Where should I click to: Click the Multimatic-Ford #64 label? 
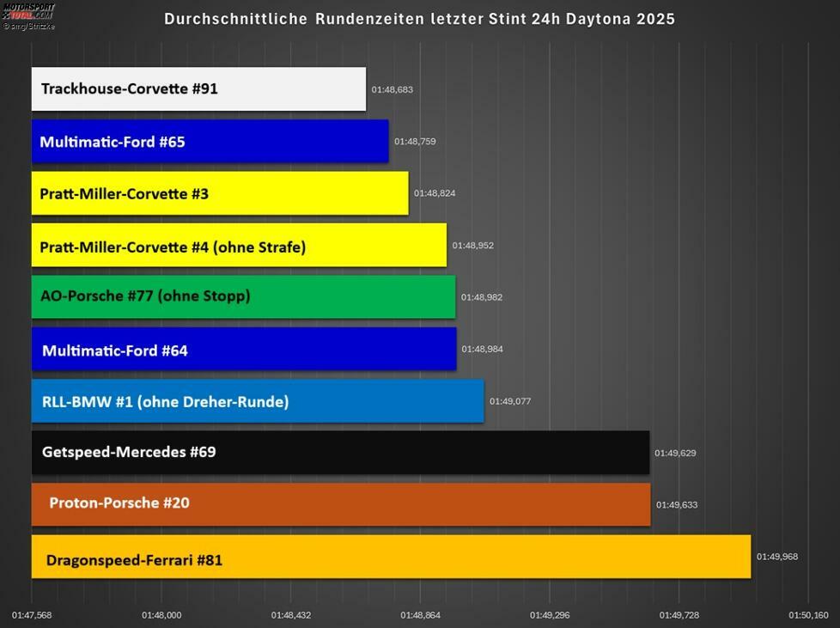click(114, 351)
